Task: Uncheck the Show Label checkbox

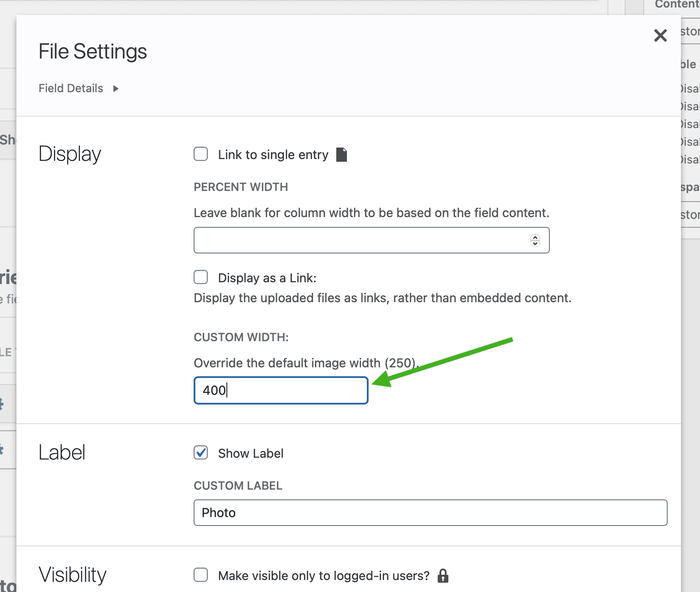Action: click(x=201, y=453)
